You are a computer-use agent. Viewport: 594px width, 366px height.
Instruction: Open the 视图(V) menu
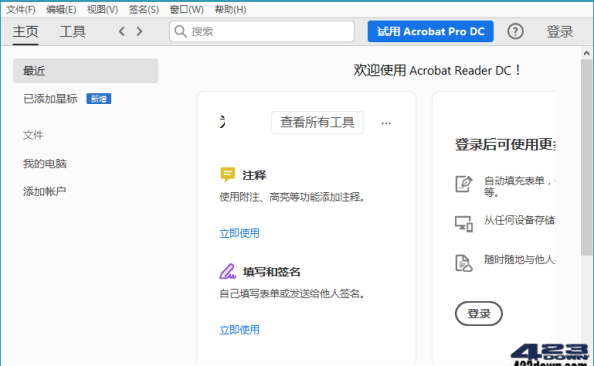click(x=103, y=9)
